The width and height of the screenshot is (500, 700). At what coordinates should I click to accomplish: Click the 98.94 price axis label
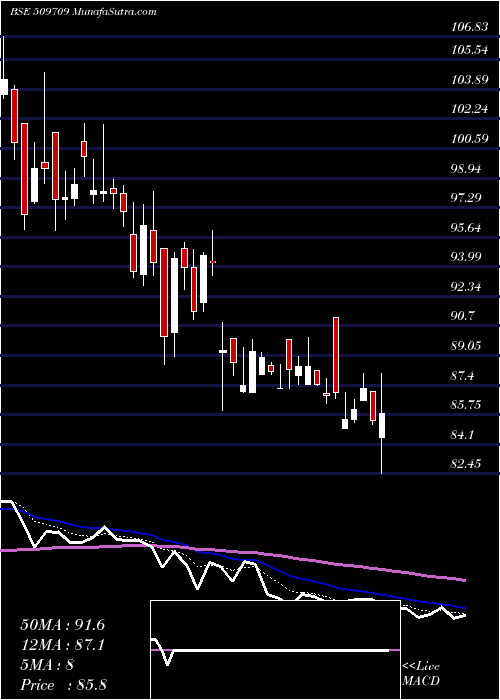pos(467,169)
